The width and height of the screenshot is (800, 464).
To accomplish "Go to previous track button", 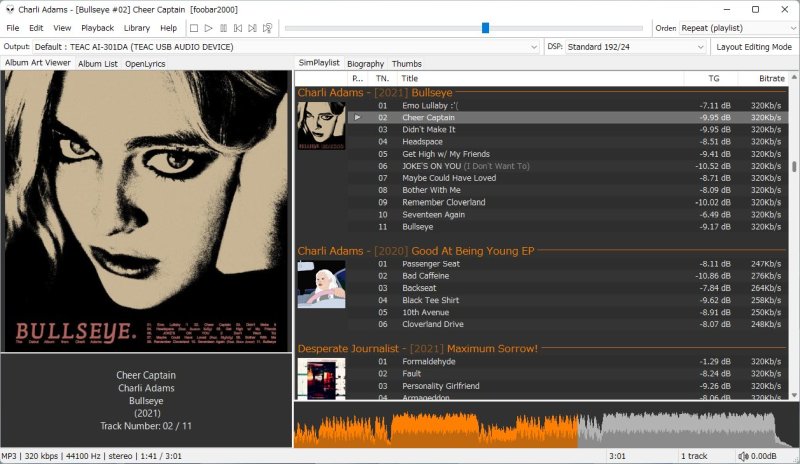I will pyautogui.click(x=238, y=28).
